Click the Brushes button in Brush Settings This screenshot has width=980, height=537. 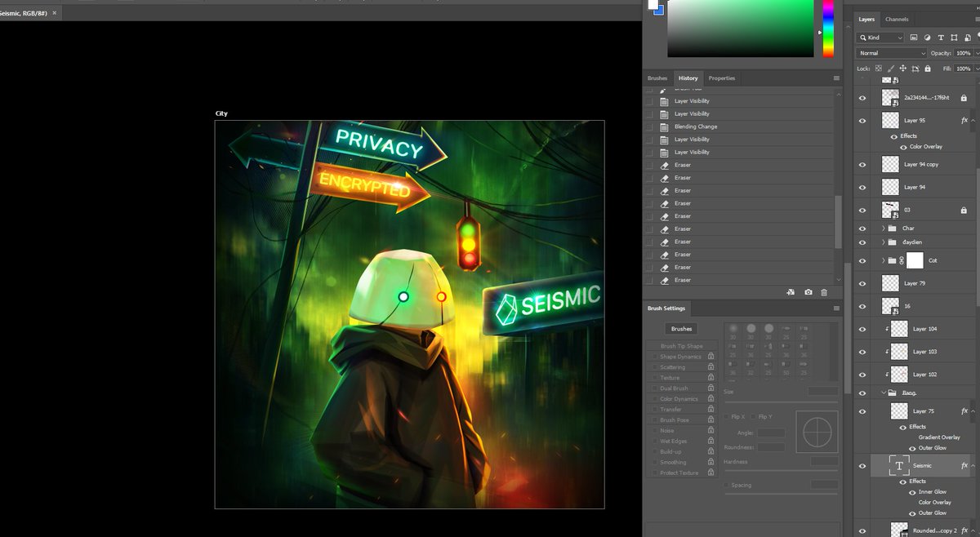(x=682, y=329)
